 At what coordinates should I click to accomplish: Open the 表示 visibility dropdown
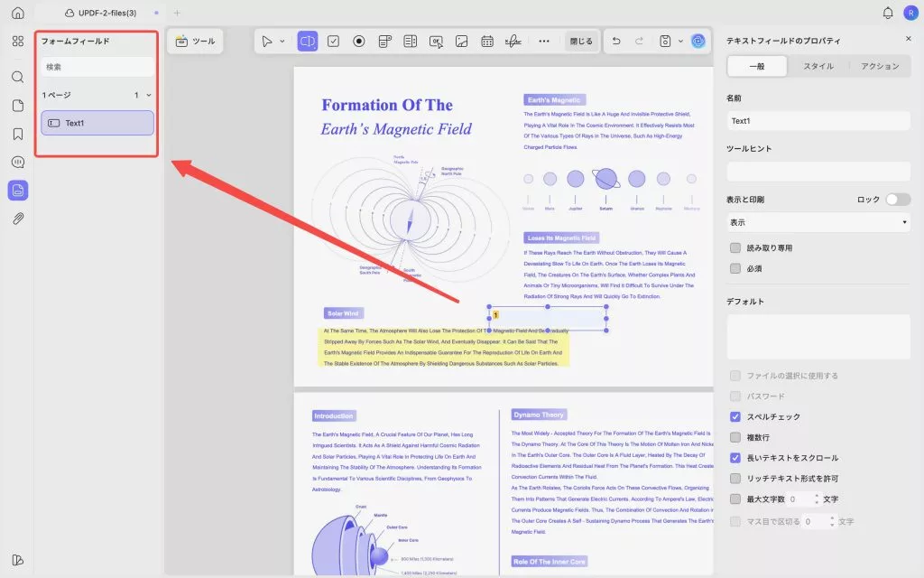pyautogui.click(x=818, y=222)
